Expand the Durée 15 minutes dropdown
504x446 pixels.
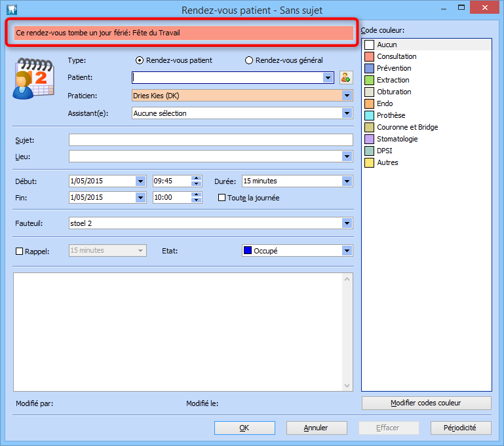coord(347,181)
